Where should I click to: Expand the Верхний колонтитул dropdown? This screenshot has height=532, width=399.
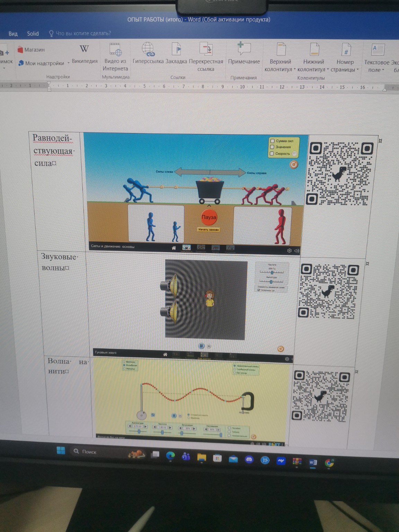point(280,65)
